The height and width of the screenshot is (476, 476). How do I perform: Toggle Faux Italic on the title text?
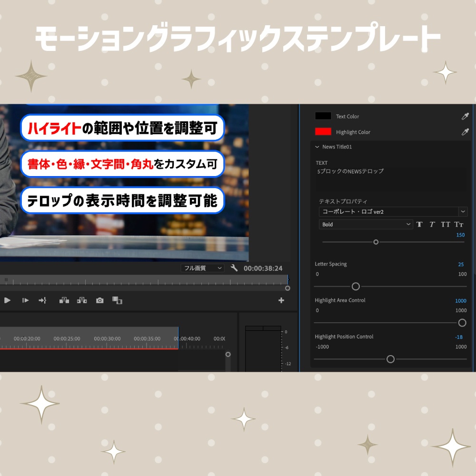pyautogui.click(x=432, y=224)
